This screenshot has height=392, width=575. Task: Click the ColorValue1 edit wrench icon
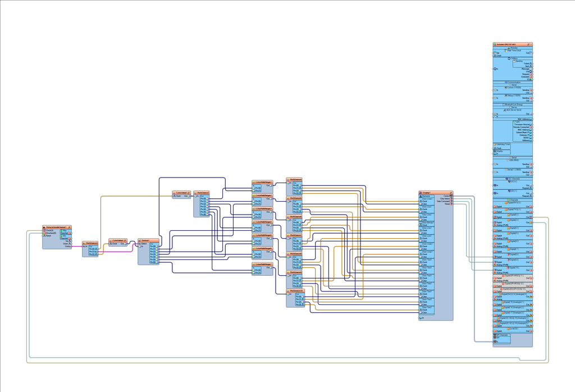pos(189,193)
